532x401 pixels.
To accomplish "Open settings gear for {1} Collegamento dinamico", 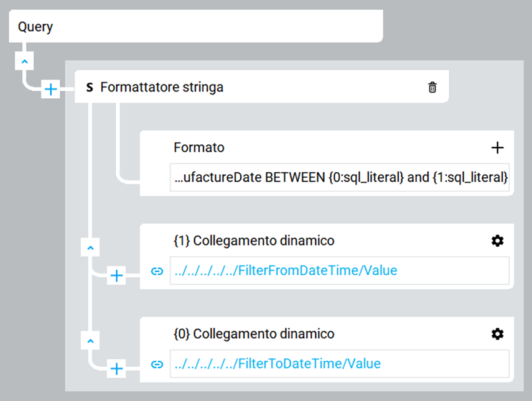I will (x=497, y=241).
